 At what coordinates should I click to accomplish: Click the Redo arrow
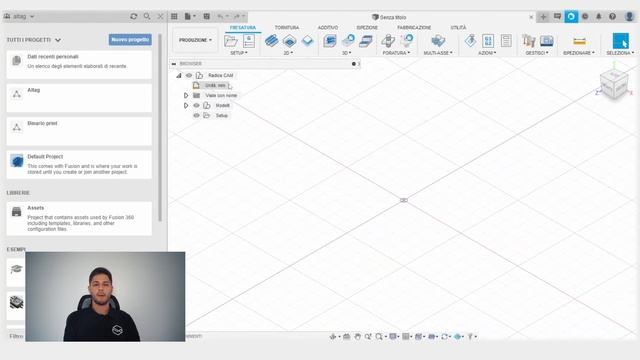[237, 16]
